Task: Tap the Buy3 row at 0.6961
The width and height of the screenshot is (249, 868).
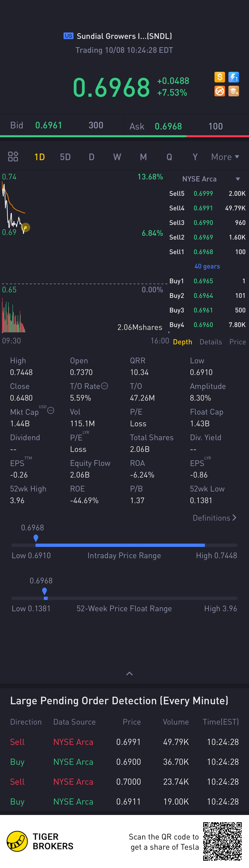Action: coord(207,310)
